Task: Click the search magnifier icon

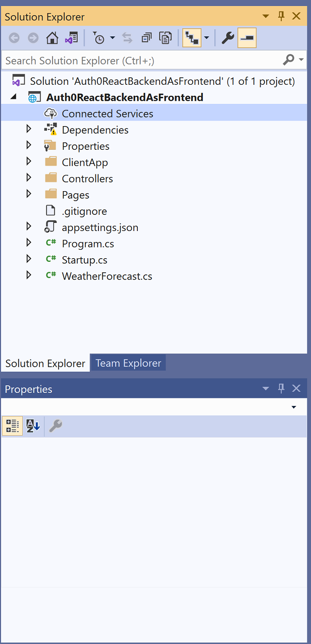Action: pos(288,60)
